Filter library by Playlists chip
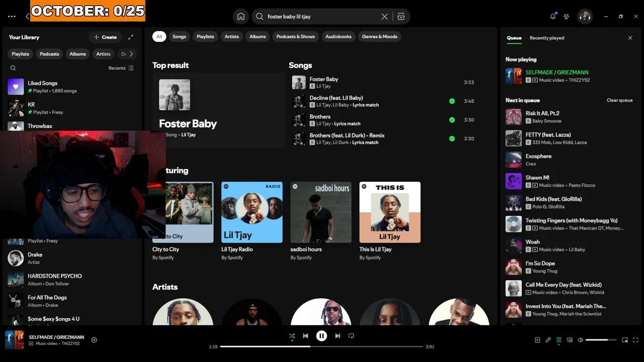 coord(21,54)
